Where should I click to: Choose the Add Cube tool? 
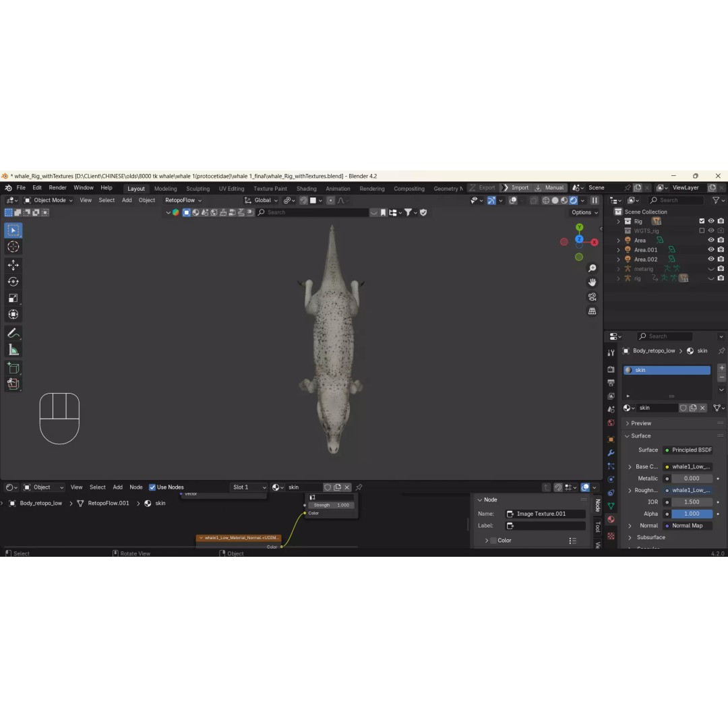[13, 368]
